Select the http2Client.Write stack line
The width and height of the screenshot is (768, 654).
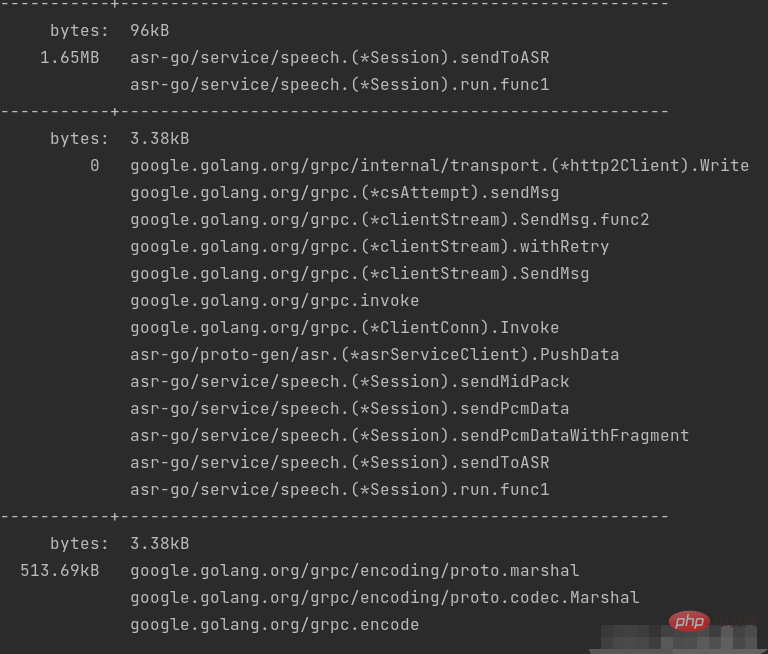439,166
